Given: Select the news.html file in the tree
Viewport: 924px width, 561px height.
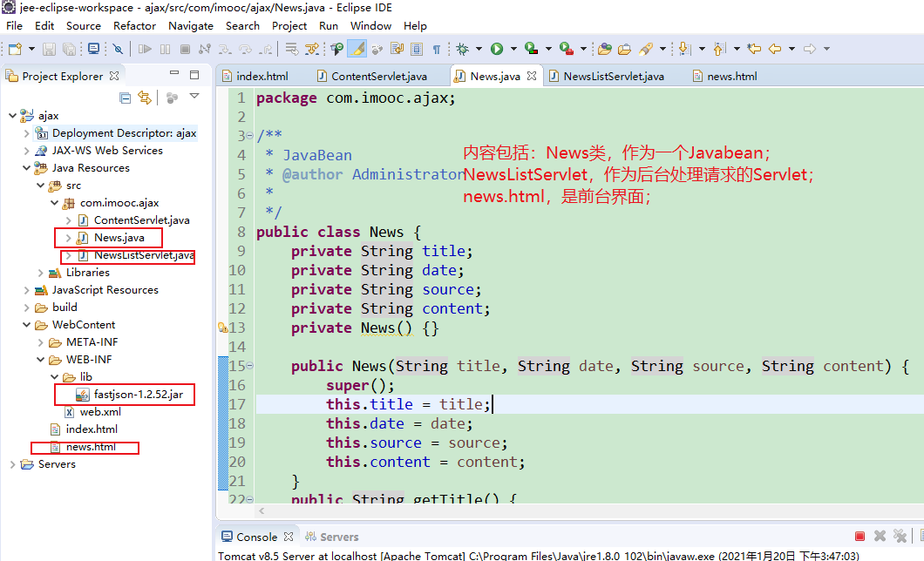Looking at the screenshot, I should click(x=91, y=447).
